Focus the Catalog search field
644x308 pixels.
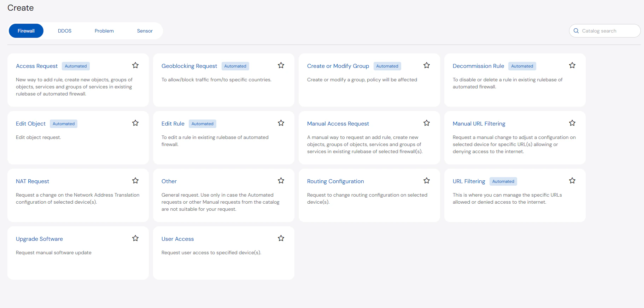point(605,31)
